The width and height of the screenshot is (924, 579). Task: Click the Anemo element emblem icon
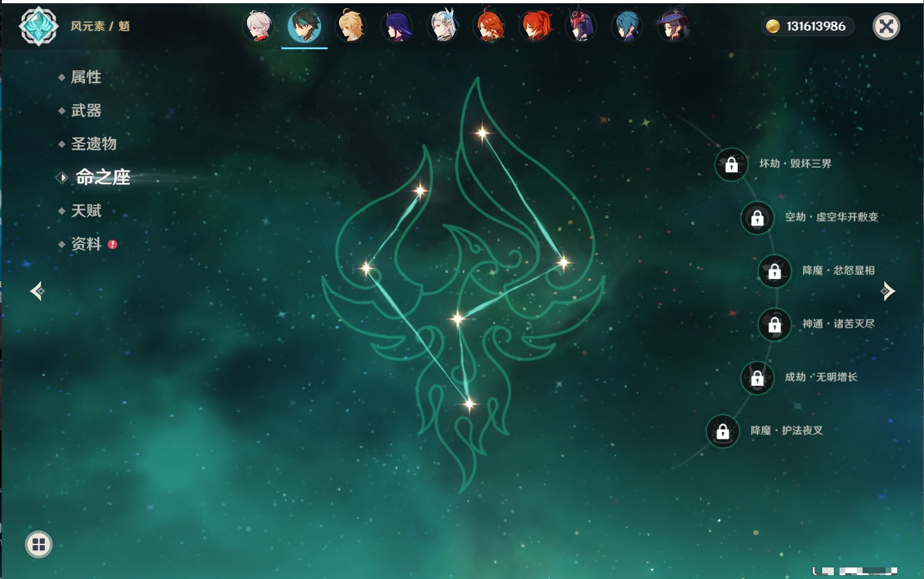point(38,26)
